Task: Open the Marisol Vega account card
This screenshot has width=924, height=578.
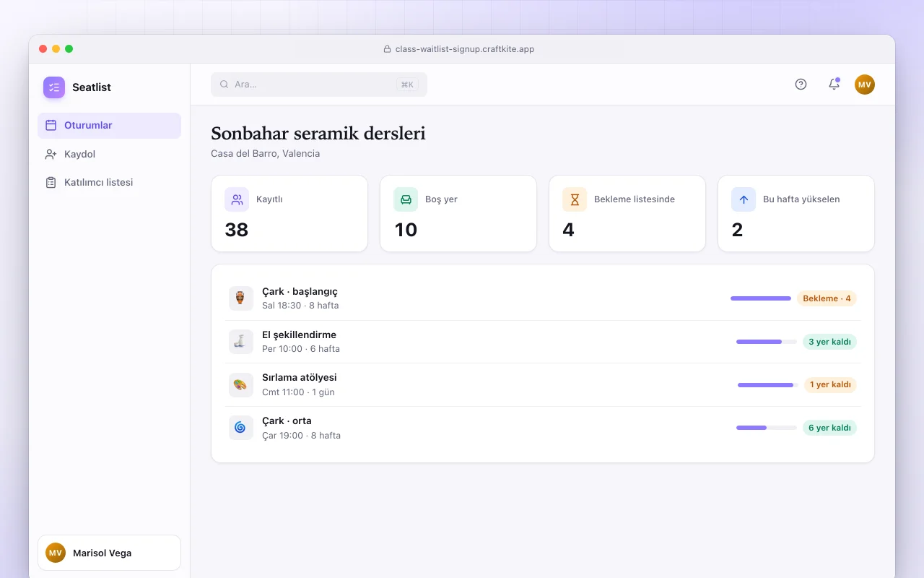Action: pos(109,553)
